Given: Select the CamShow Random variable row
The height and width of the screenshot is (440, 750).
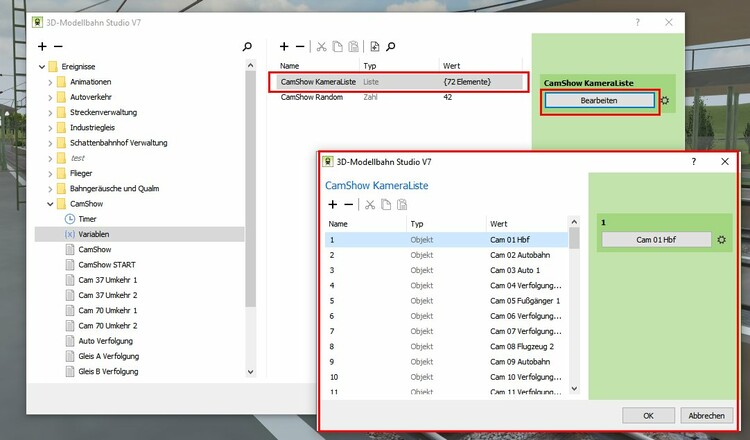Looking at the screenshot, I should (x=399, y=97).
